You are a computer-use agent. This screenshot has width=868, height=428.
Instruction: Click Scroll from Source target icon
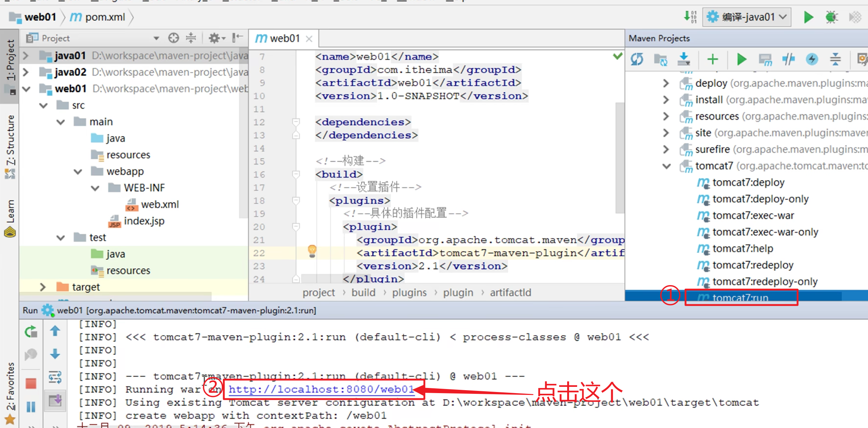click(173, 38)
